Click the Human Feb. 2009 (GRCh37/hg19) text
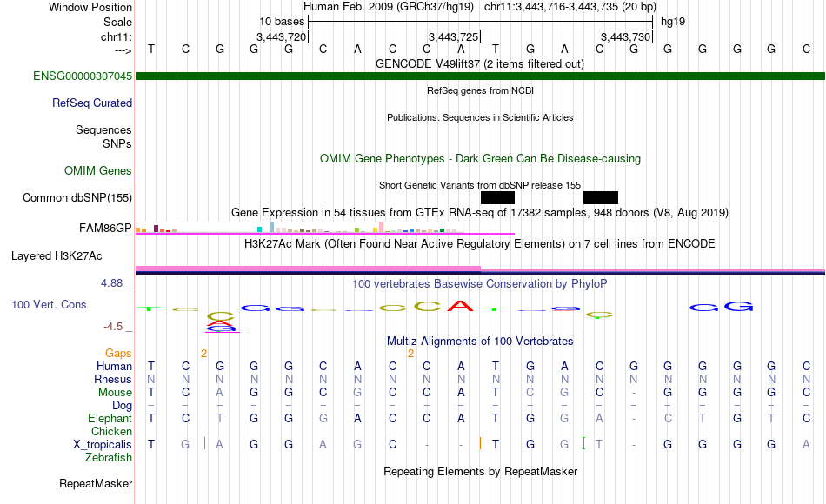Screen dimensions: 826x504 tap(389, 7)
